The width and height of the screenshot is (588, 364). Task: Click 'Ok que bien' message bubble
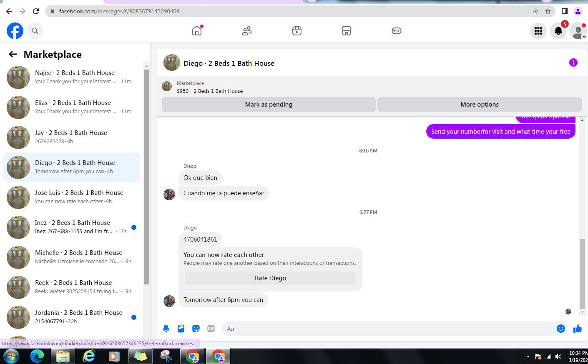200,178
